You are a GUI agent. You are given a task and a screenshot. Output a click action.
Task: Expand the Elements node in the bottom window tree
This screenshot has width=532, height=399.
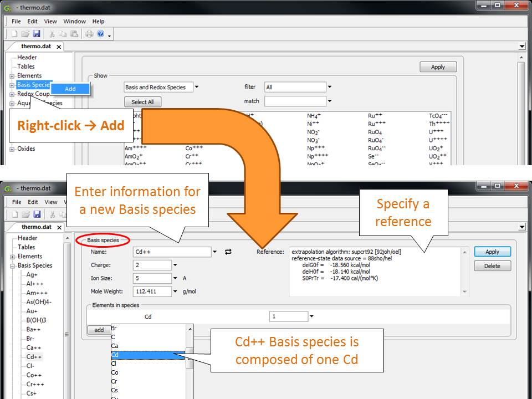click(x=13, y=257)
